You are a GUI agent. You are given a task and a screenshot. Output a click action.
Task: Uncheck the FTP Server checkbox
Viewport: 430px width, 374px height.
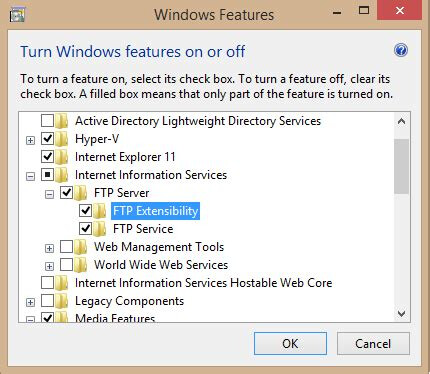66,192
